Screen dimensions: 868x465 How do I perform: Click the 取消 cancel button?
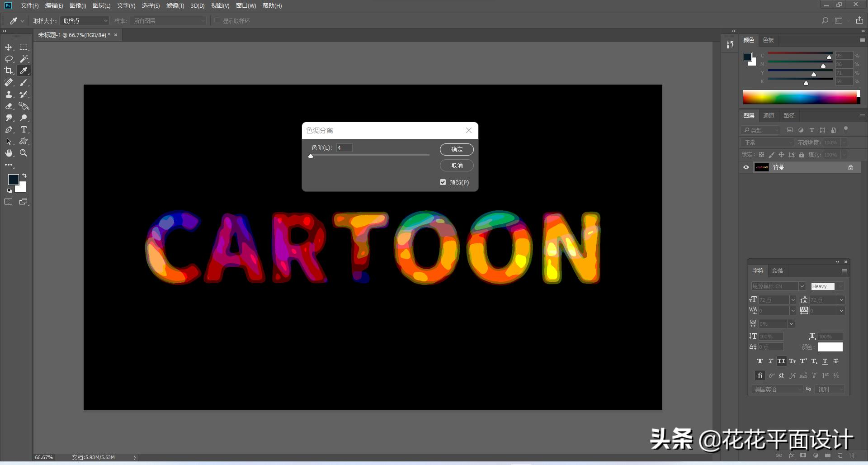[457, 166]
